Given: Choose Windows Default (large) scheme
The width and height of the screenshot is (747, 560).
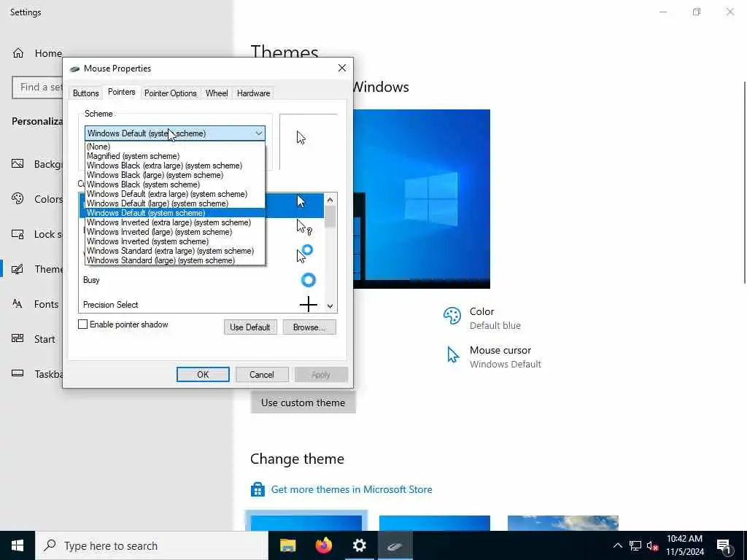Looking at the screenshot, I should pyautogui.click(x=175, y=204).
